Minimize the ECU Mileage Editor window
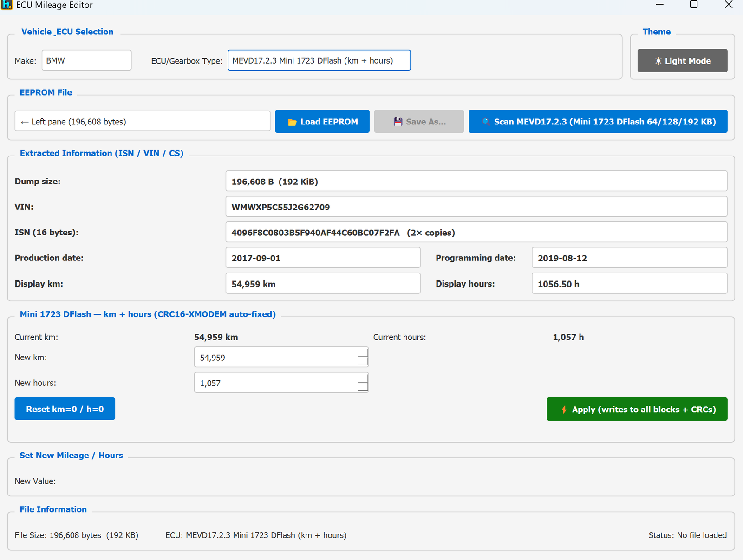The width and height of the screenshot is (743, 560). [659, 5]
